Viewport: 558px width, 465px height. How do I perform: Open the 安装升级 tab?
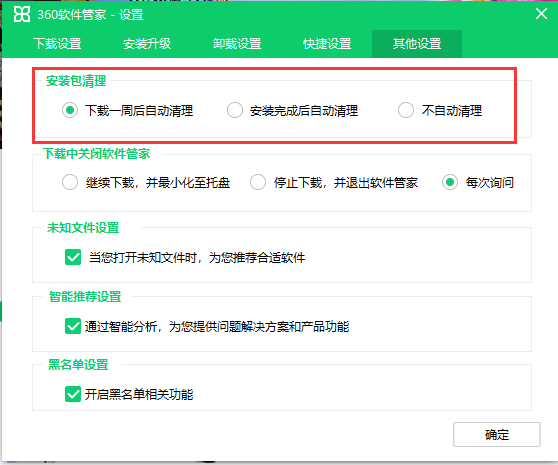[x=147, y=44]
